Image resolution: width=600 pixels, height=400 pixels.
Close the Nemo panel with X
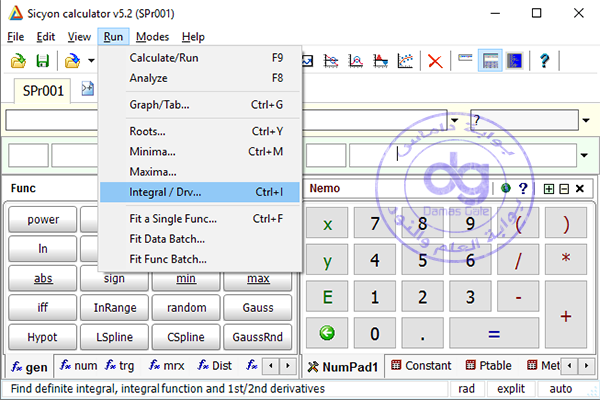tap(580, 188)
